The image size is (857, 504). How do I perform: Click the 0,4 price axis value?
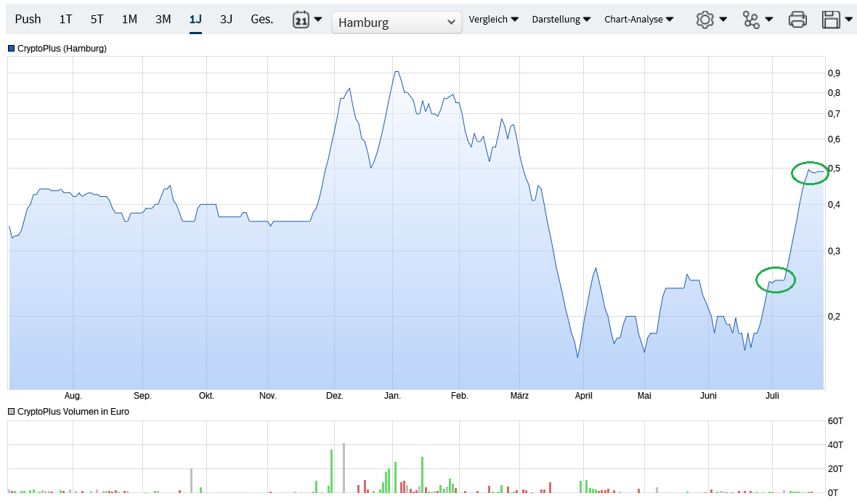point(834,205)
